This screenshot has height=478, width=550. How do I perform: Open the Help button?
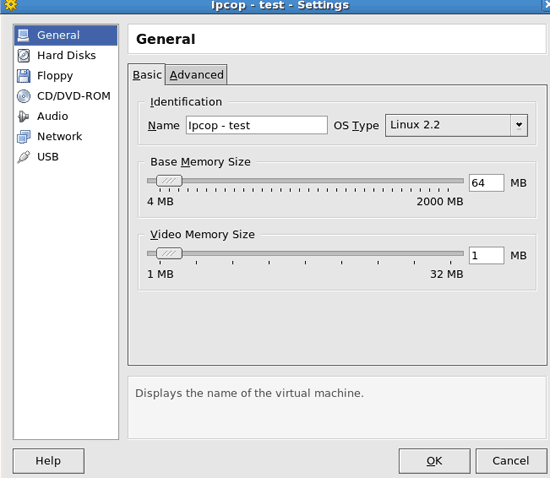pos(48,461)
